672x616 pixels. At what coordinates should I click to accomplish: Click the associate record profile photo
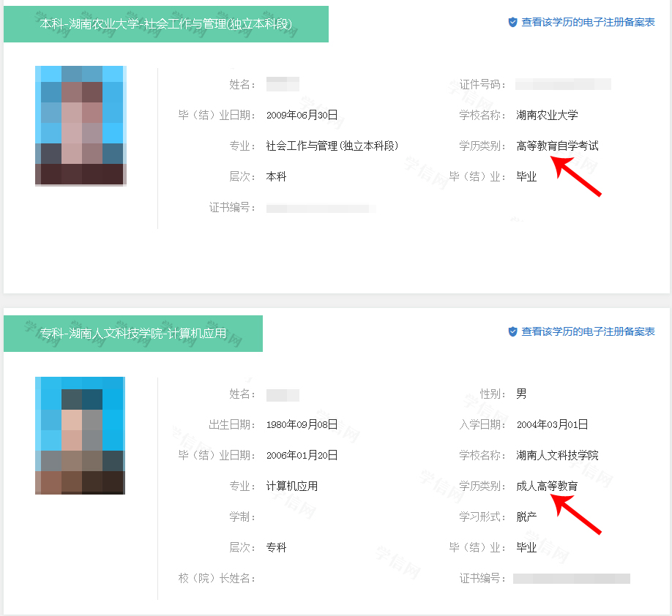80,435
